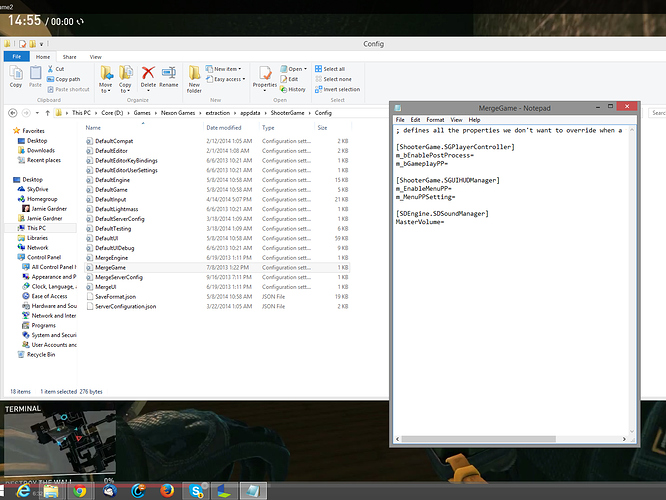The image size is (666, 500).
Task: Click the Cut scissors icon
Action: (49, 69)
